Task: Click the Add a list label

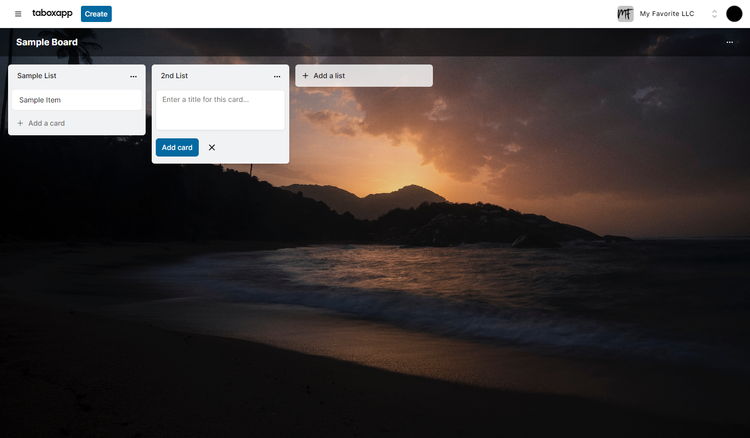Action: pyautogui.click(x=329, y=76)
